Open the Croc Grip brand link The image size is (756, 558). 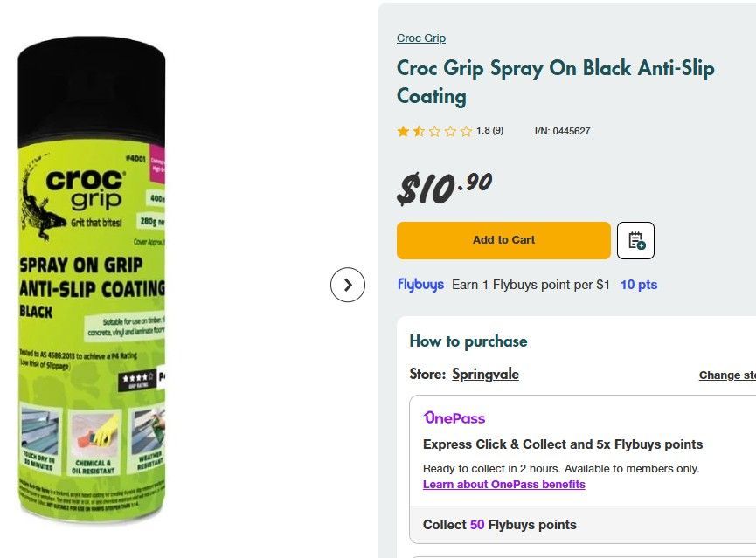point(421,38)
